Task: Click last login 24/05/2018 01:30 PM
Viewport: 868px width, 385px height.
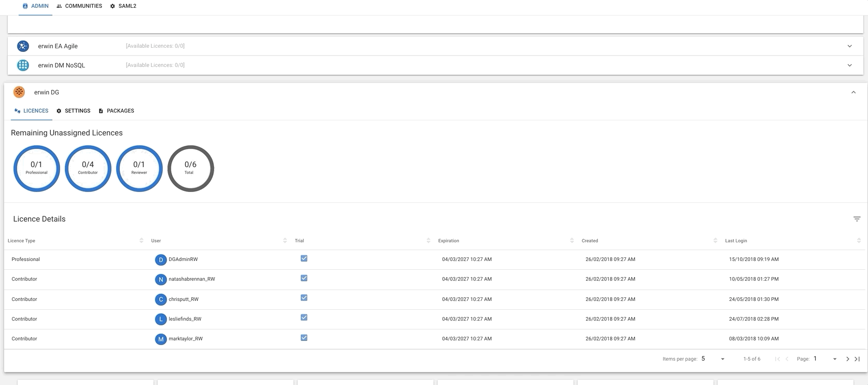Action: [754, 299]
